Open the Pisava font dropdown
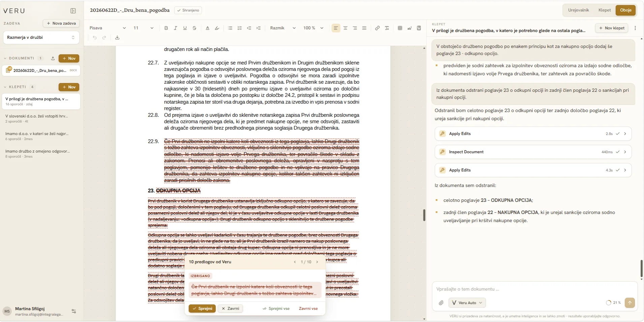 coord(108,28)
